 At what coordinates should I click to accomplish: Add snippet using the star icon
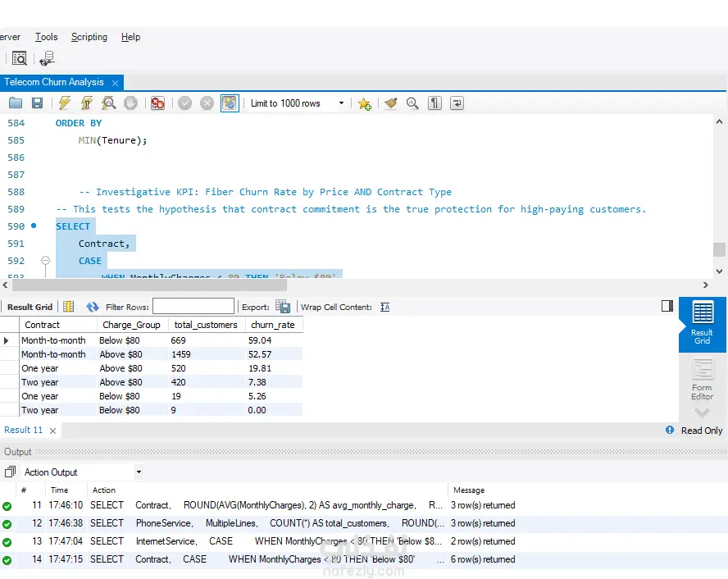click(x=364, y=103)
